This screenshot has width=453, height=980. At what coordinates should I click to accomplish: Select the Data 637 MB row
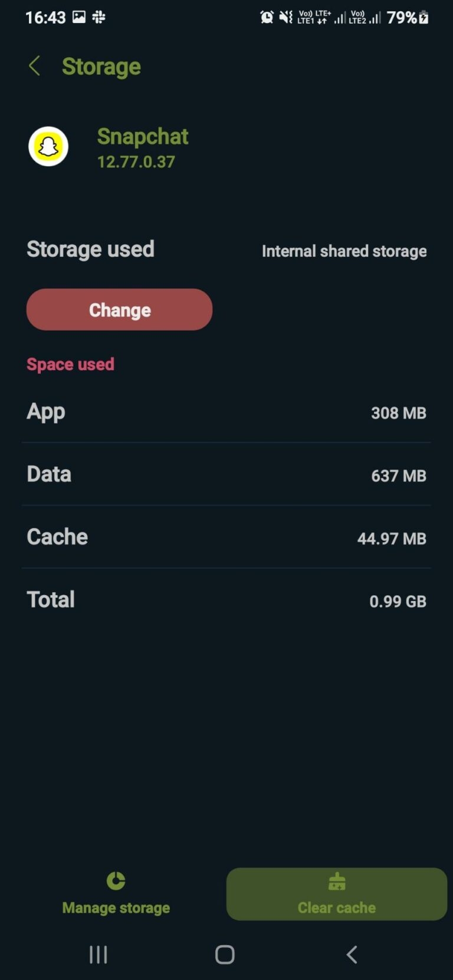click(226, 475)
